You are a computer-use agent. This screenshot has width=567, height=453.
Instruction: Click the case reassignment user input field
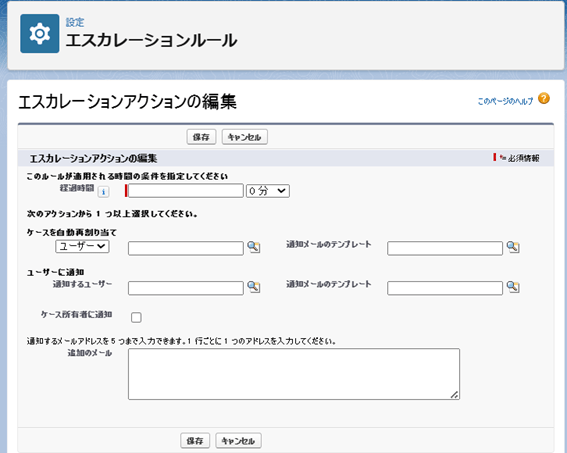click(186, 248)
